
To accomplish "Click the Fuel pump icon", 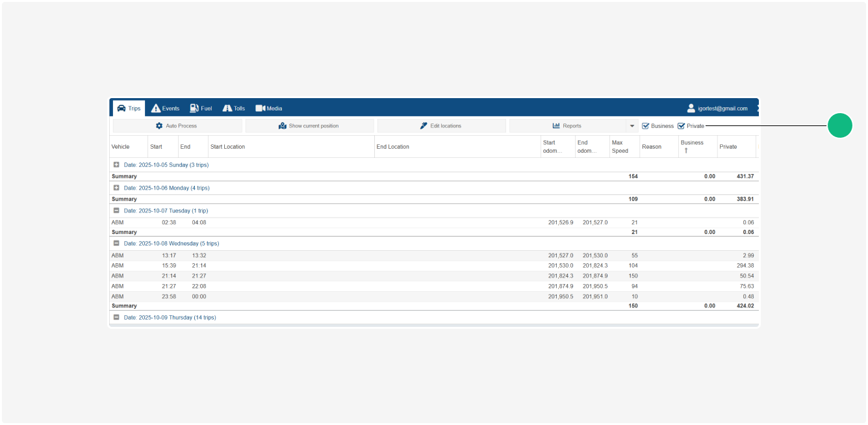I will pos(194,109).
